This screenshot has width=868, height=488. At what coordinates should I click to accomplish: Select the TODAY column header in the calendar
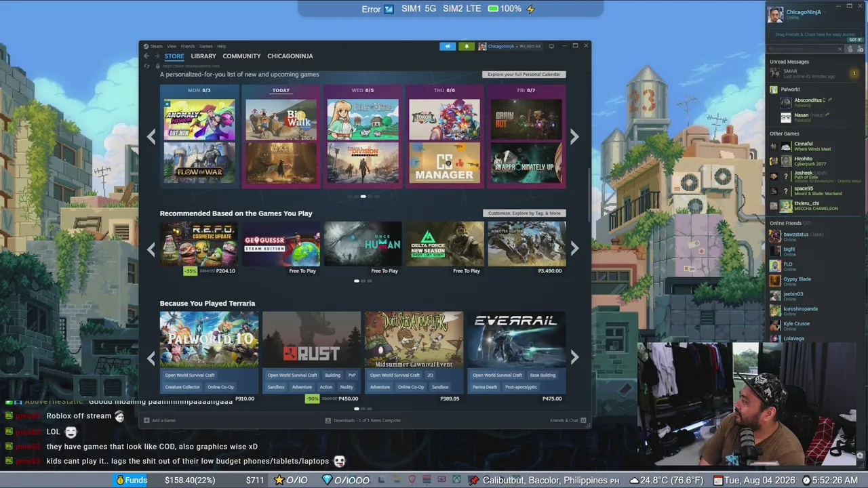281,90
